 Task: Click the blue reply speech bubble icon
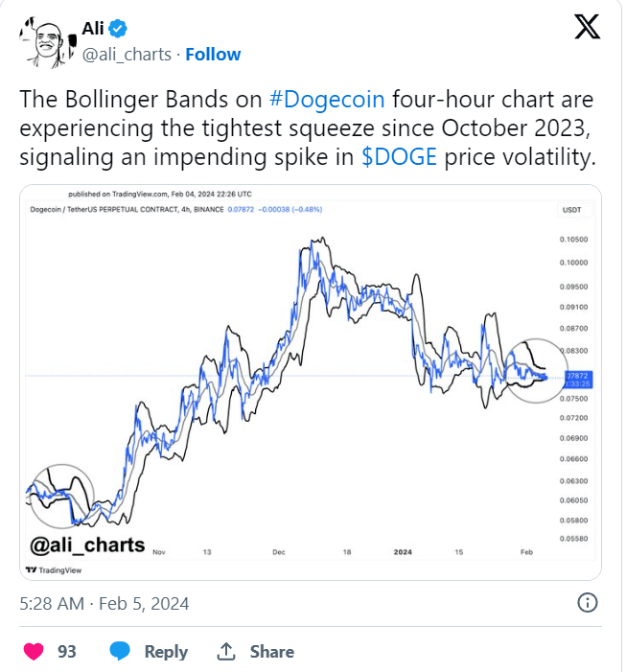[x=120, y=651]
